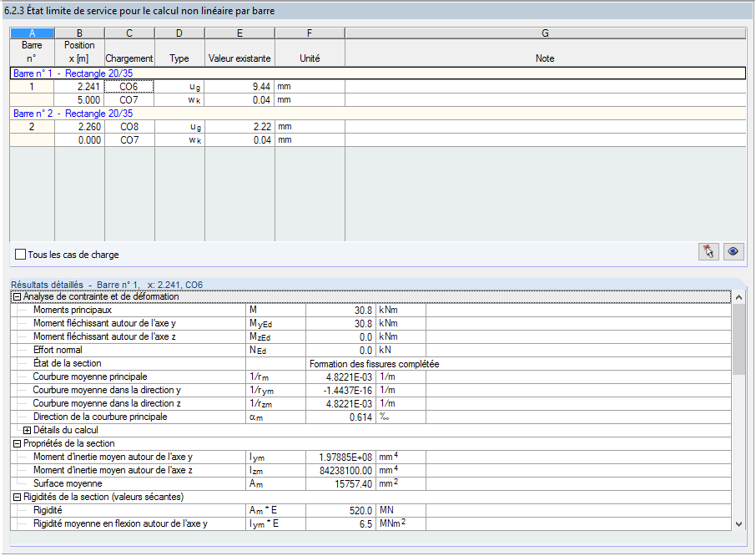This screenshot has height=556, width=756.
Task: Select 'Courbure moyenne dans la direction y' row
Action: (x=370, y=390)
